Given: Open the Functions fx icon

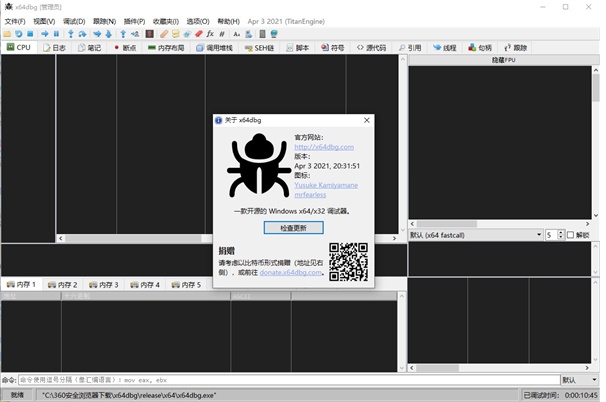Looking at the screenshot, I should [x=210, y=34].
